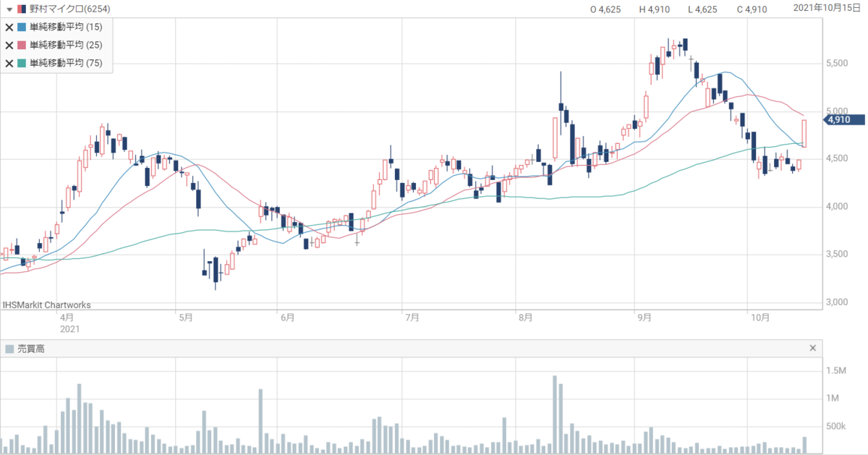Select the 野村マイクロ(6254) title text
The height and width of the screenshot is (455, 868).
coord(69,9)
